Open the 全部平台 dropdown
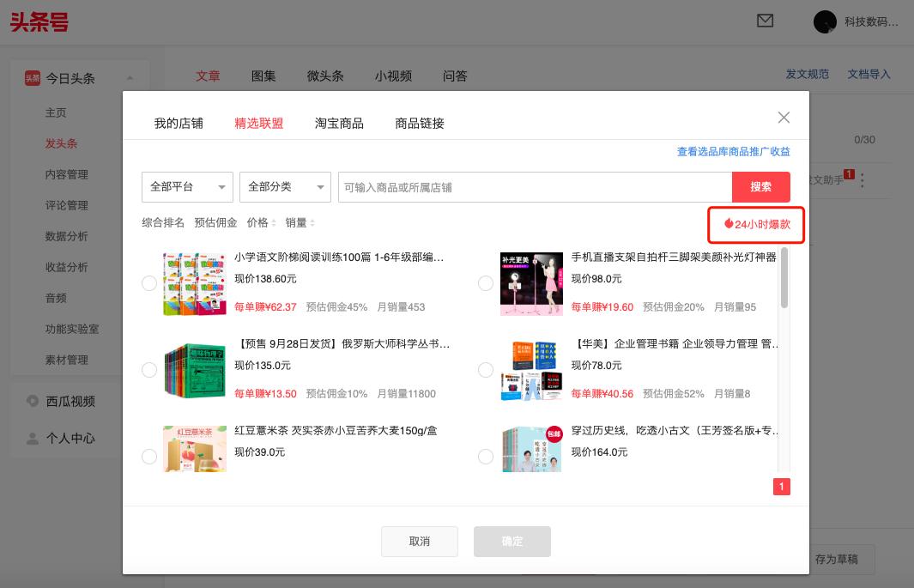Image resolution: width=914 pixels, height=588 pixels. [187, 186]
